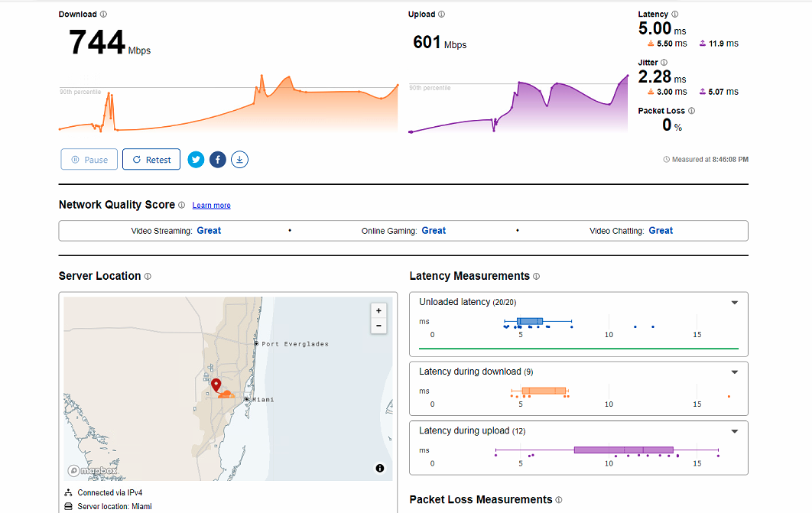Click Packet Loss info icon

tap(691, 111)
